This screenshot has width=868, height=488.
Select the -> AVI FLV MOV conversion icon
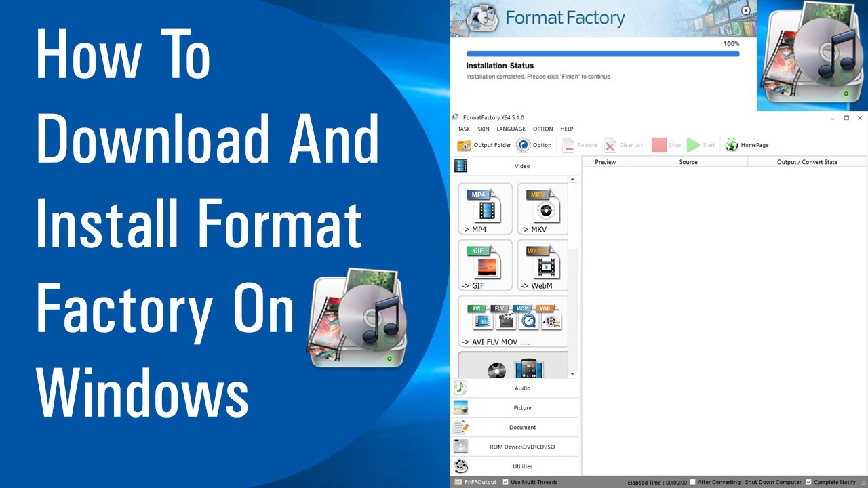click(513, 321)
